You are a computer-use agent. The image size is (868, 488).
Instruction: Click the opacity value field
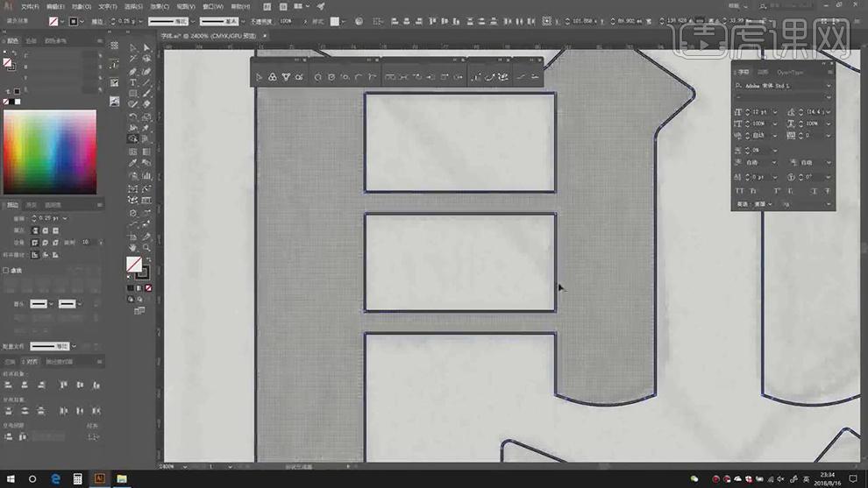(x=289, y=22)
